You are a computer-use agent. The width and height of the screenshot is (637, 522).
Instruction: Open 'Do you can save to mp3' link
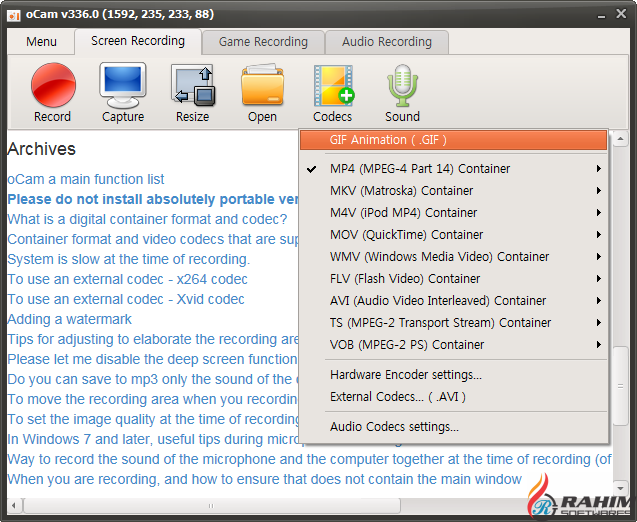pyautogui.click(x=153, y=379)
